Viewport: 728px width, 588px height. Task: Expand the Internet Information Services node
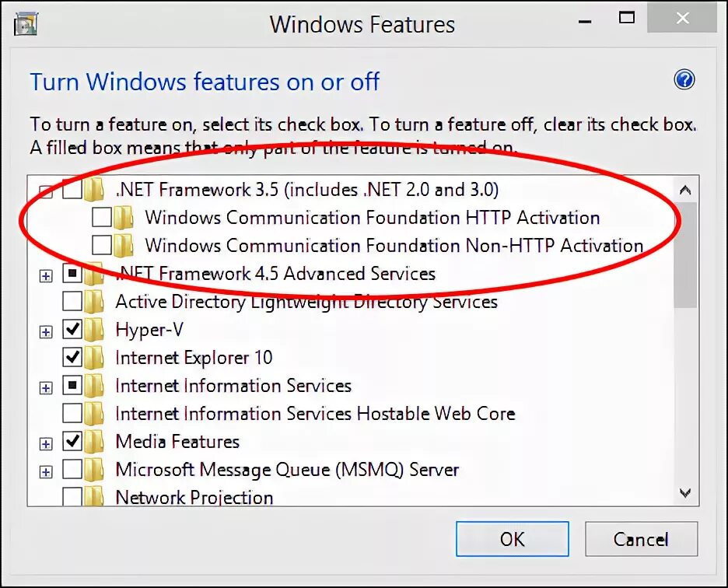pos(45,388)
